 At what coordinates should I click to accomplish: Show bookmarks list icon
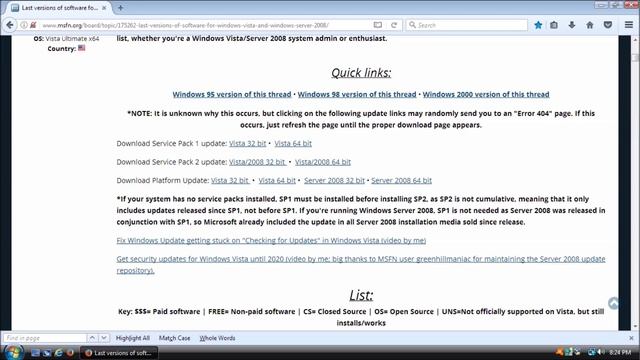click(554, 25)
